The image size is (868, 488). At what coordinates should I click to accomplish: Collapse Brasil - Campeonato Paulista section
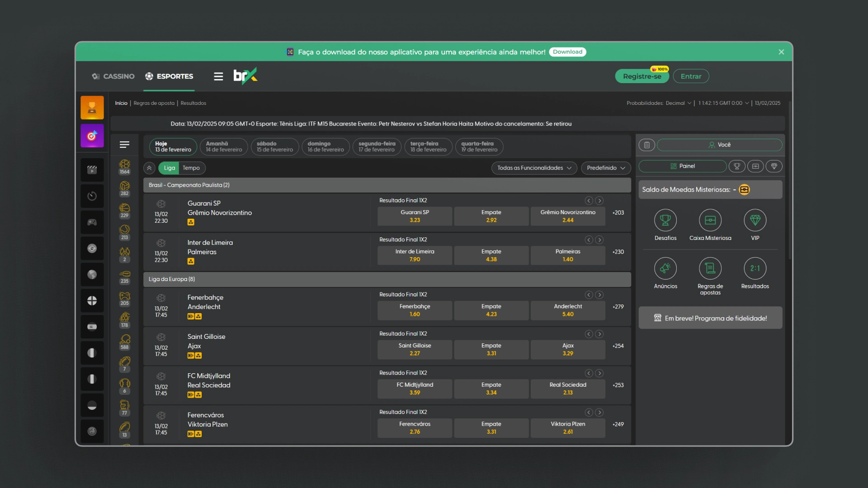pyautogui.click(x=387, y=185)
